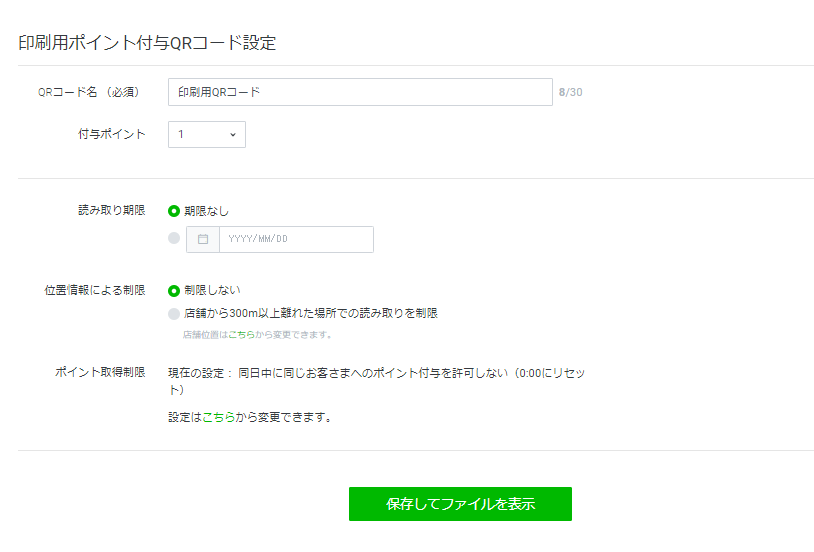Follow the こちら link under ポイント取得制限

[219, 418]
